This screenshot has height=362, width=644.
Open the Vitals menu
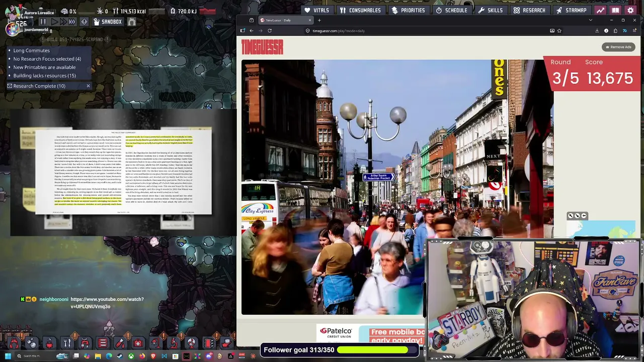coord(316,10)
